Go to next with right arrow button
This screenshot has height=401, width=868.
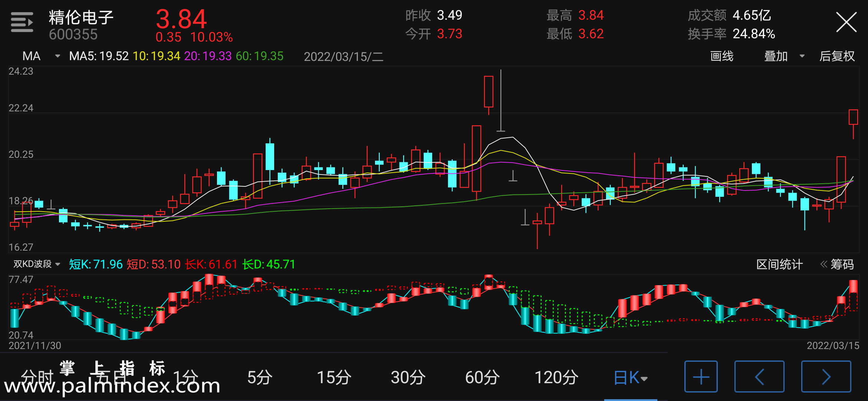(826, 376)
